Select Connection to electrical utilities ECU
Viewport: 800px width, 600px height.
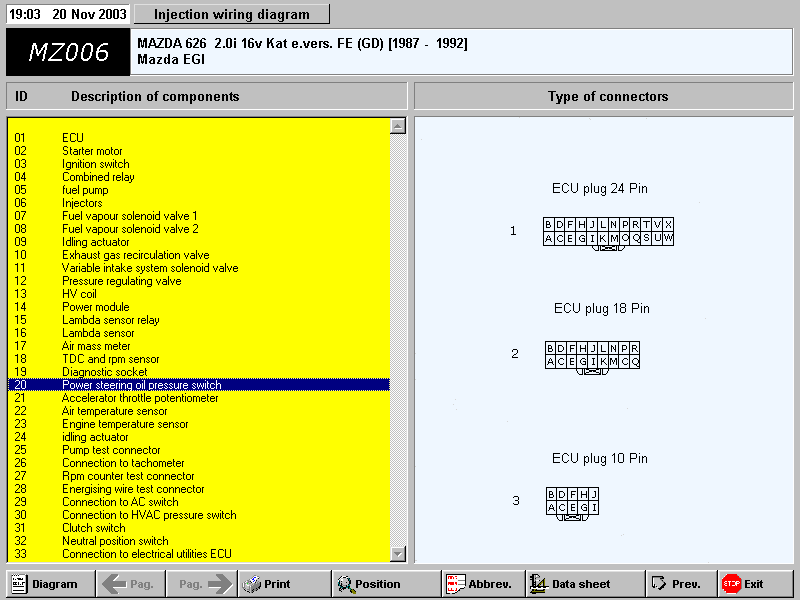coord(199,554)
